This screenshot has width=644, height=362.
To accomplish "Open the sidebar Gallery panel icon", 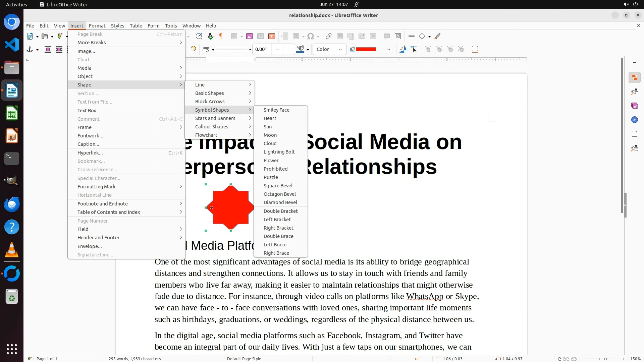I will (634, 106).
